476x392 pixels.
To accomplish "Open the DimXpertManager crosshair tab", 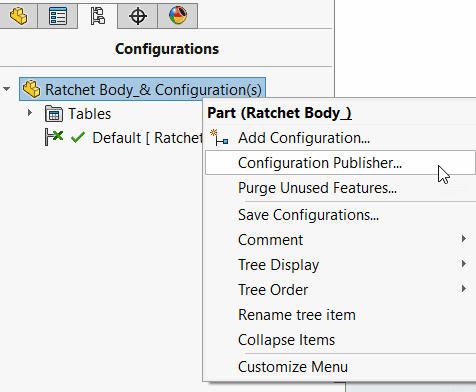I will click(138, 16).
